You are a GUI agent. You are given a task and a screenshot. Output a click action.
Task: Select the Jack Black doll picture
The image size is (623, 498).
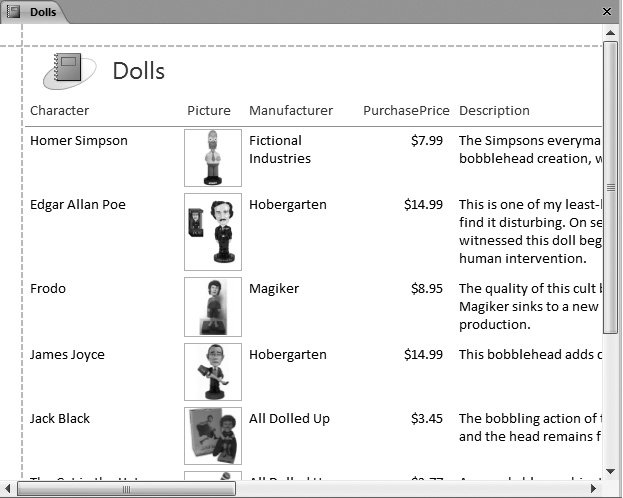coord(212,435)
